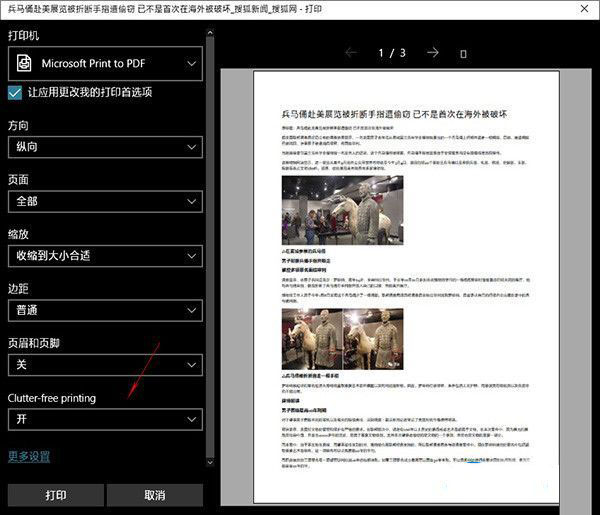Expand the 页眉和页脚 dropdown showing 关
The image size is (600, 515).
pos(105,364)
